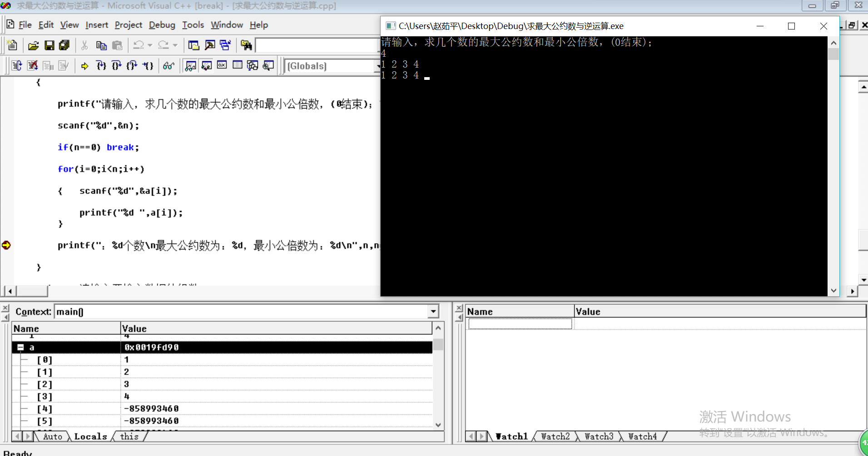Image resolution: width=868 pixels, height=456 pixels.
Task: Click code editor horizontal scroll-left arrow
Action: tap(10, 291)
